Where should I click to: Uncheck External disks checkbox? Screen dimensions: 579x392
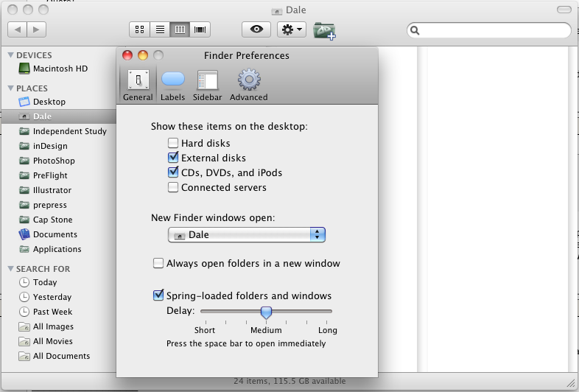point(173,158)
